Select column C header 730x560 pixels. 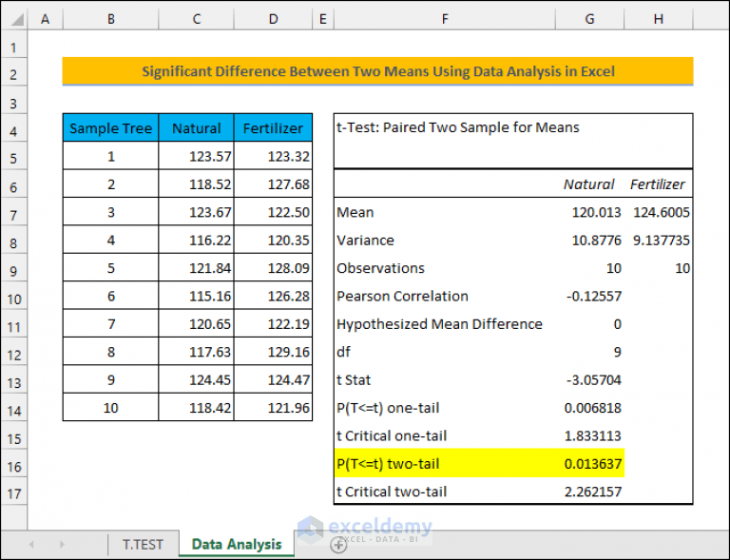197,19
